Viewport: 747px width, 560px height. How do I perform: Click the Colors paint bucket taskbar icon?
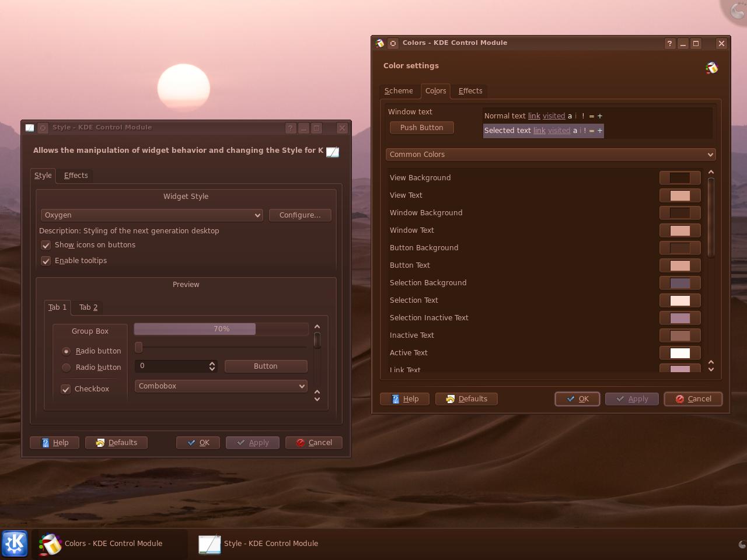point(50,544)
